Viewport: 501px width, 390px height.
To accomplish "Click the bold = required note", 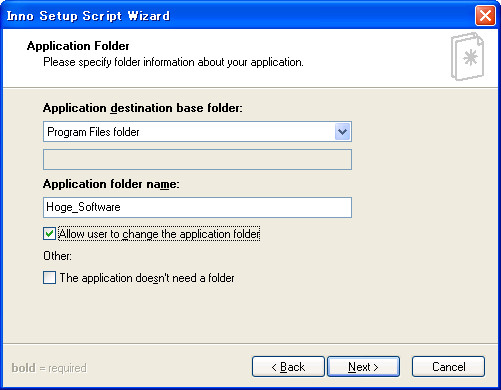I will 49,368.
